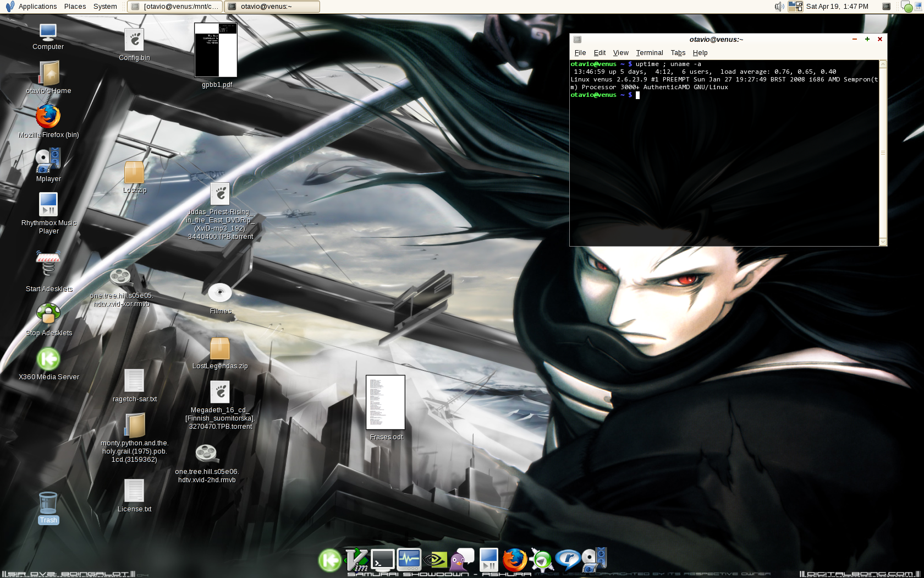Open monty.python.and.the.holy.grail folder icon
The height and width of the screenshot is (578, 924).
click(134, 425)
